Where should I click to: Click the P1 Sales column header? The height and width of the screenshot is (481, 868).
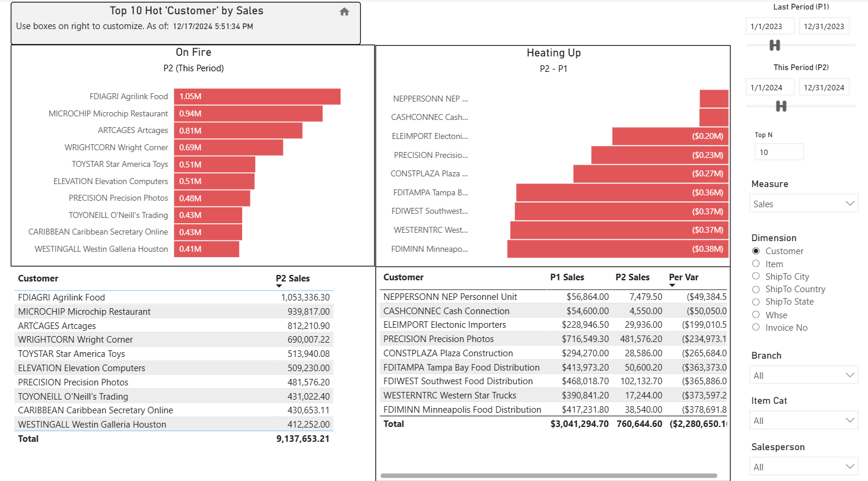[567, 277]
